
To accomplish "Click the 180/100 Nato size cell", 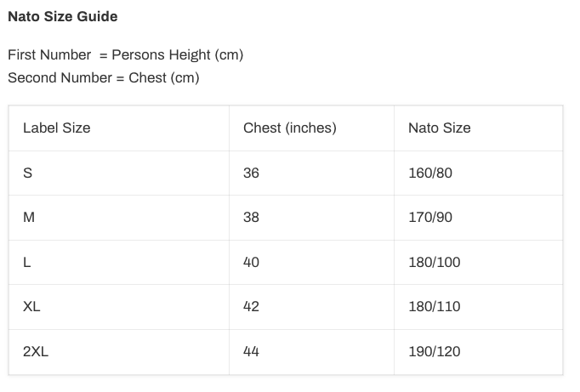I will pos(434,262).
